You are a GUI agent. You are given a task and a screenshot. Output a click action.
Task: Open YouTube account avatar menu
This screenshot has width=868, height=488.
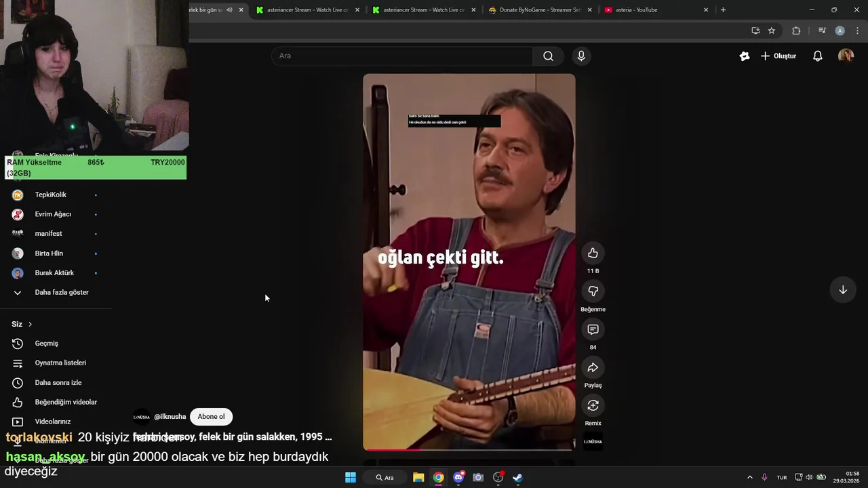(846, 56)
